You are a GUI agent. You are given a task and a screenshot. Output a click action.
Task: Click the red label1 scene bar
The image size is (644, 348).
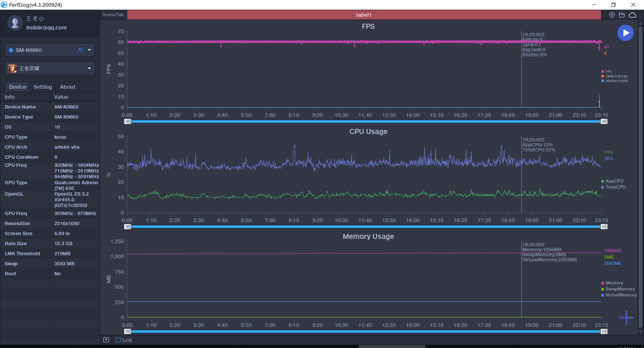(x=364, y=15)
